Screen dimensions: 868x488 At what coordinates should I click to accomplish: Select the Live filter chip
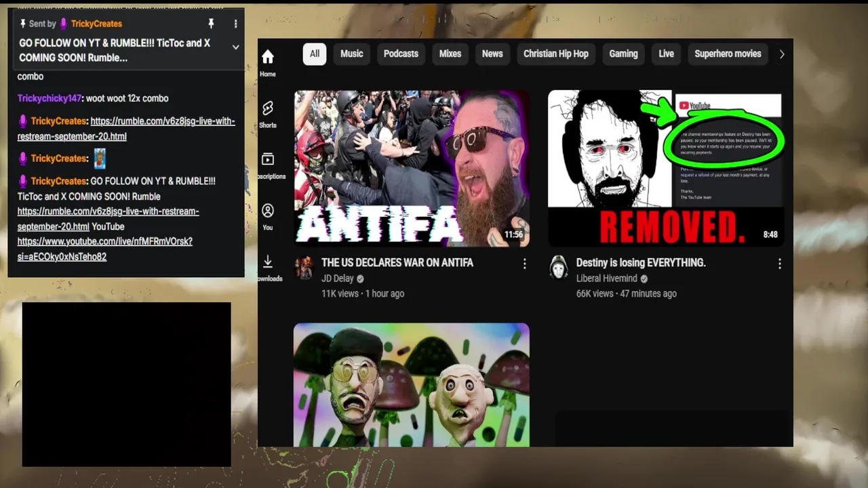point(667,54)
